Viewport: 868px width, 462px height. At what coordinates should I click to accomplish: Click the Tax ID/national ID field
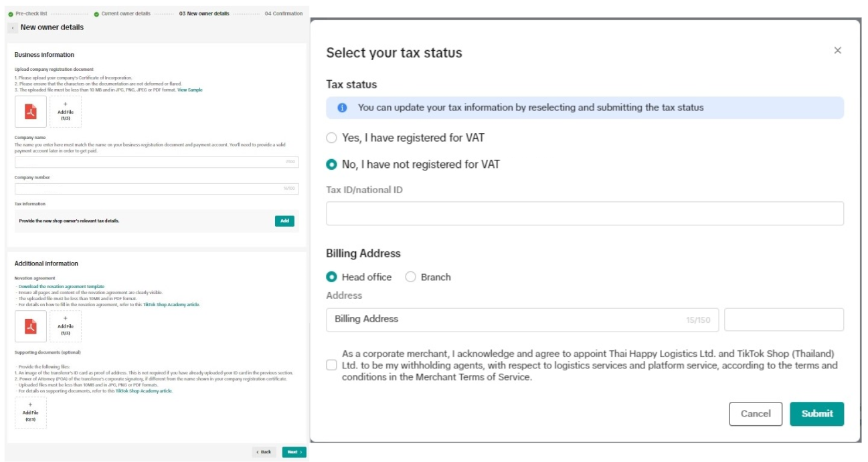(584, 213)
